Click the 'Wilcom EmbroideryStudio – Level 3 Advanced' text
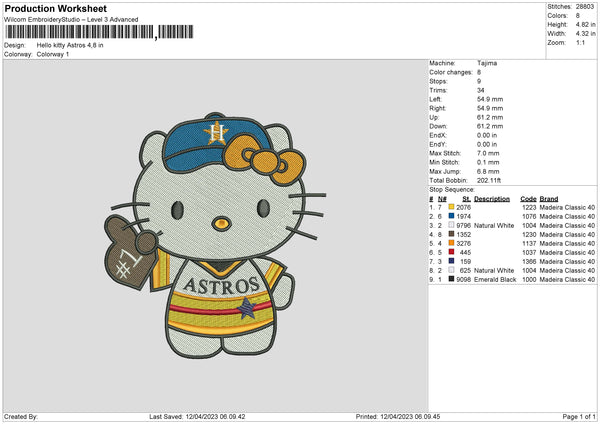600x424 pixels. tap(71, 20)
